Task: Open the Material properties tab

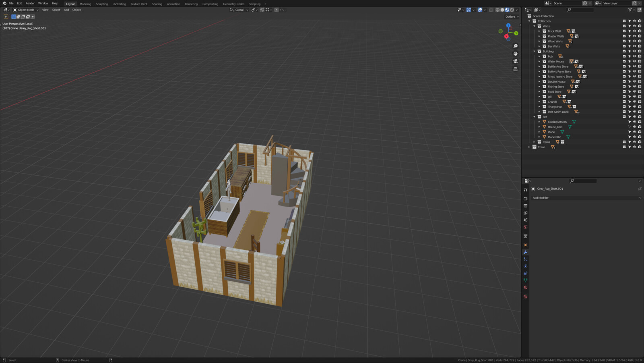Action: [525, 287]
